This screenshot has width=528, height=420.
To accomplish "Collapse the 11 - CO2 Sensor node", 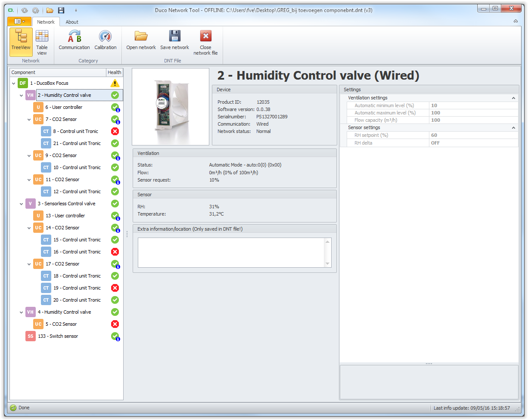I will coord(29,179).
